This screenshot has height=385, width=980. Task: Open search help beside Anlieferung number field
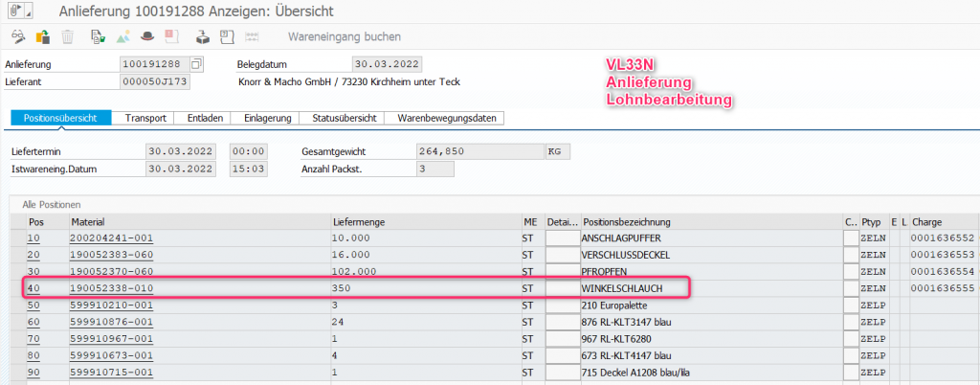tap(197, 64)
